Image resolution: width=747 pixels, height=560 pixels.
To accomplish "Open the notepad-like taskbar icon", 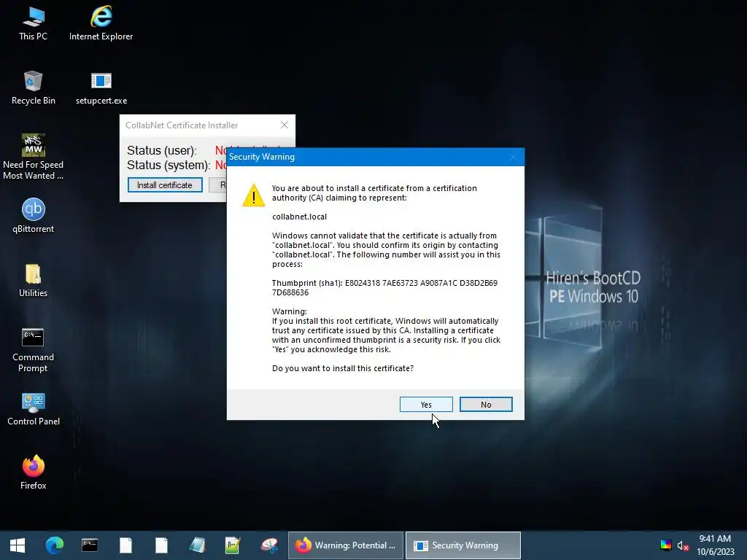I will (x=197, y=545).
